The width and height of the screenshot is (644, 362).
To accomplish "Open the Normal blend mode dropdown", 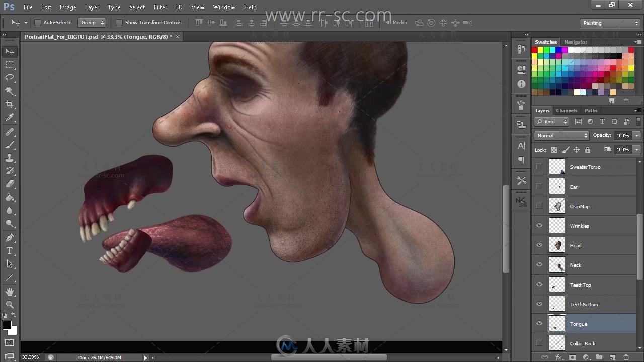I will coord(561,136).
